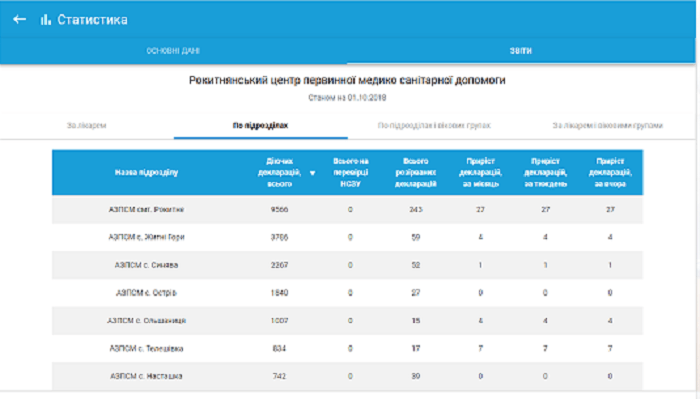Select row АЗПСМ смт. Рокитне

click(347, 209)
